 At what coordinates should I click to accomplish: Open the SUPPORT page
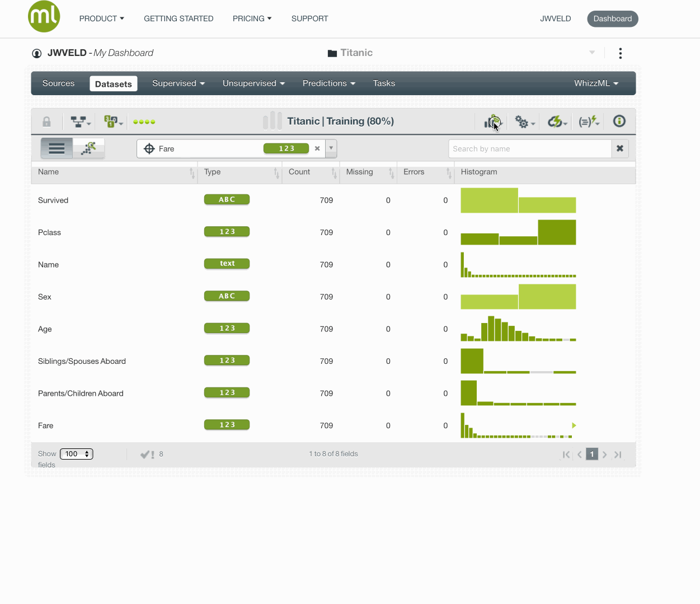[309, 18]
